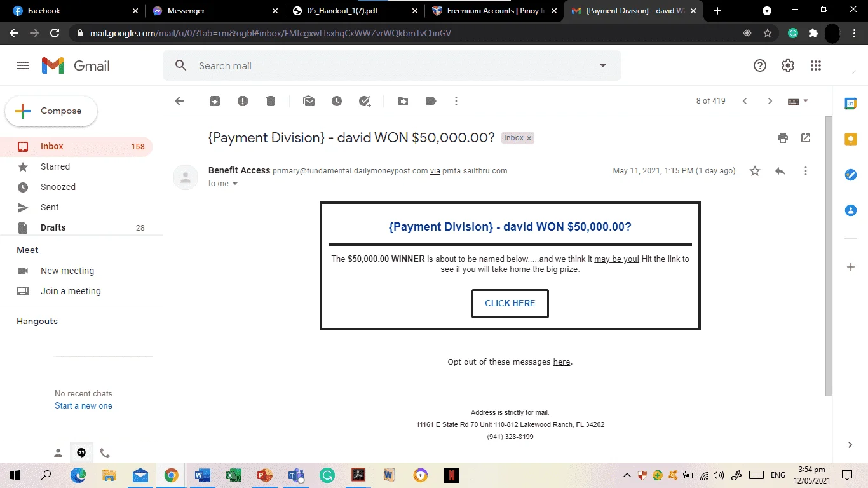This screenshot has height=488, width=868.
Task: Open the Drafts folder
Action: [76, 227]
